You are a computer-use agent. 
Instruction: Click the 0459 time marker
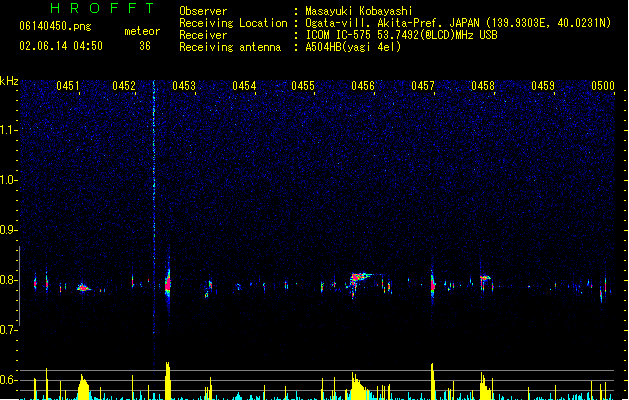543,86
